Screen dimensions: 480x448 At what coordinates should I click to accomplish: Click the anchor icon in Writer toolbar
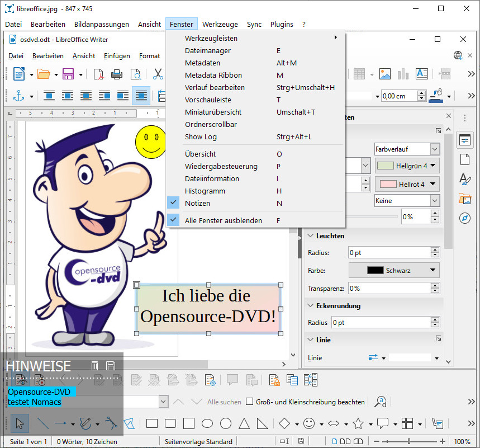click(19, 96)
